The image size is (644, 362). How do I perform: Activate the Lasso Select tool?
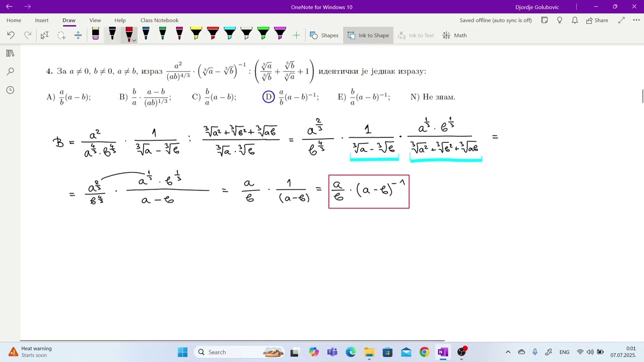(61, 35)
